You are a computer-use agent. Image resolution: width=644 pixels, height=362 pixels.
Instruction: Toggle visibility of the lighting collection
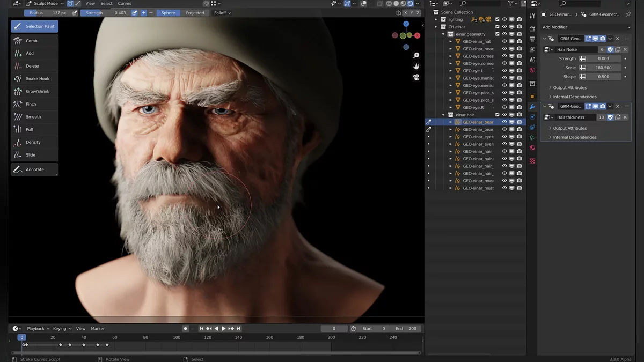pos(504,19)
